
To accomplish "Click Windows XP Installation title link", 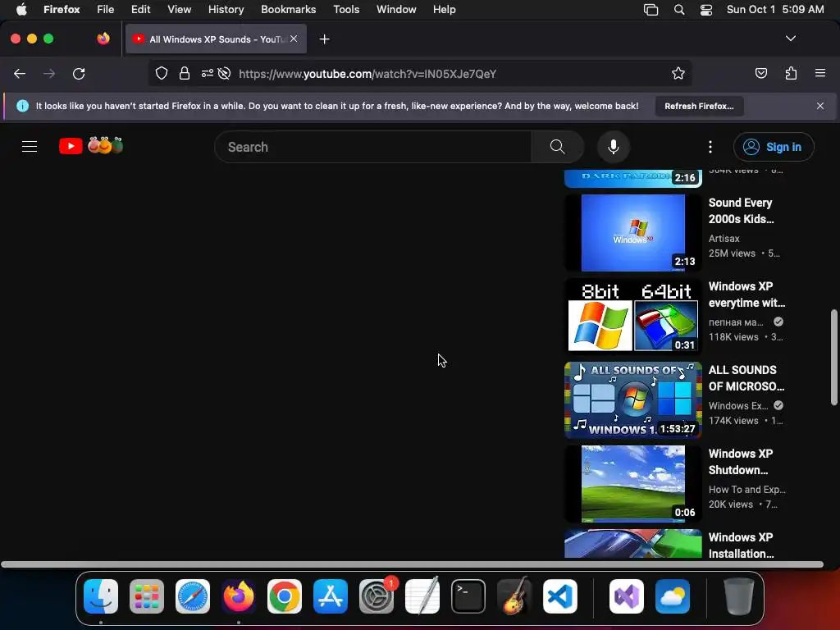I will pos(741,545).
